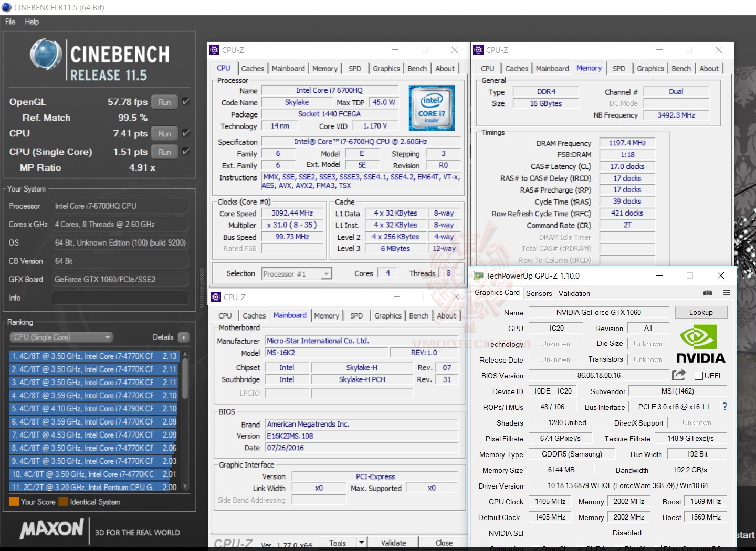Click BIOS version value '86.06.18.00.16'

pyautogui.click(x=598, y=375)
